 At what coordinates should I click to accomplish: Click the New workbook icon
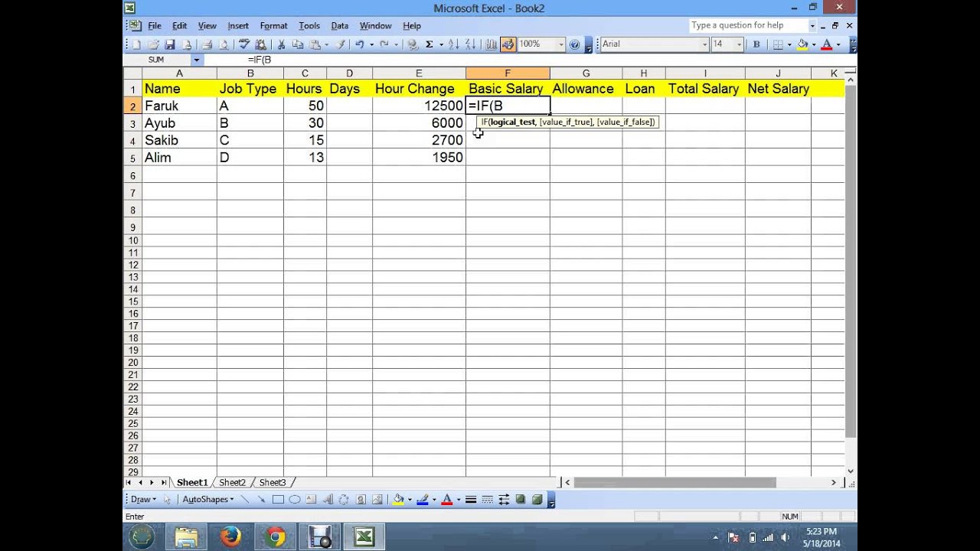click(136, 44)
